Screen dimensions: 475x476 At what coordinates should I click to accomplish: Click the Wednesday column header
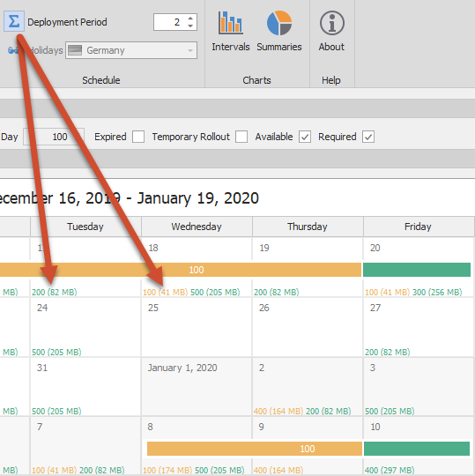coord(197,227)
